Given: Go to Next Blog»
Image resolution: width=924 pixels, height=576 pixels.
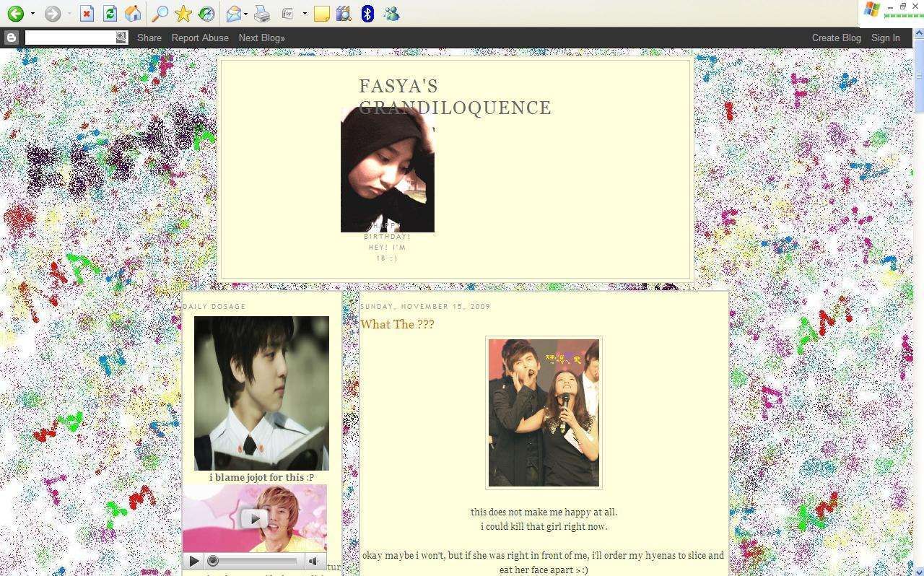Looking at the screenshot, I should coord(261,38).
